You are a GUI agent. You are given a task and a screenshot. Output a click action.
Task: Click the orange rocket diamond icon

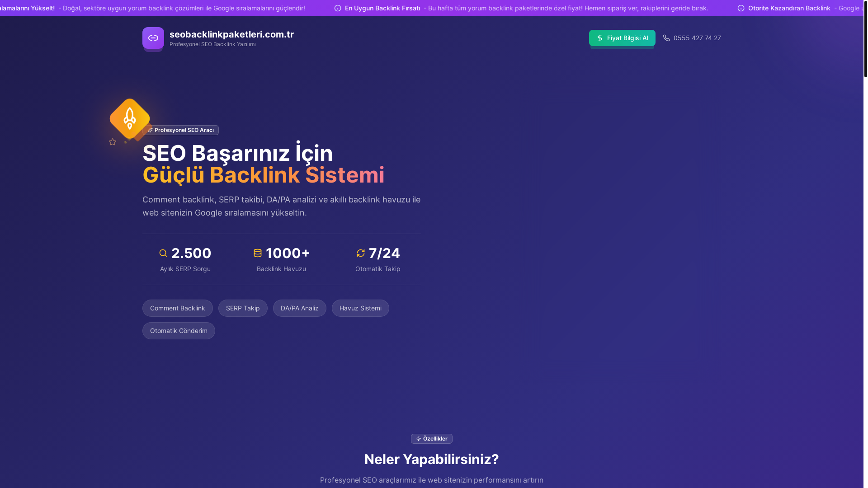click(130, 118)
